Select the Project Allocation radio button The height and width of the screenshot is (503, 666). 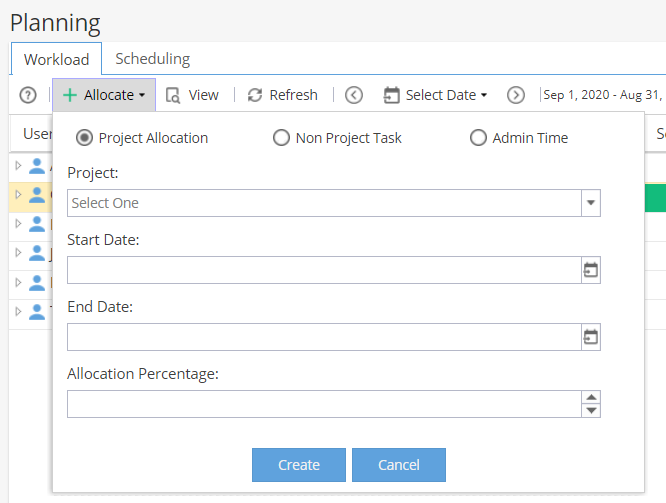(84, 138)
